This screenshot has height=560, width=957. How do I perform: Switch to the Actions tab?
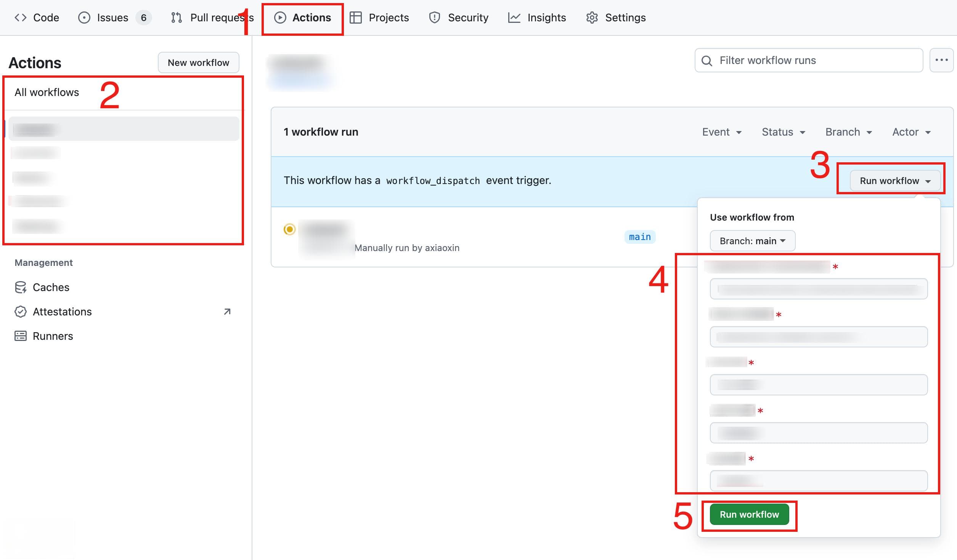(303, 18)
